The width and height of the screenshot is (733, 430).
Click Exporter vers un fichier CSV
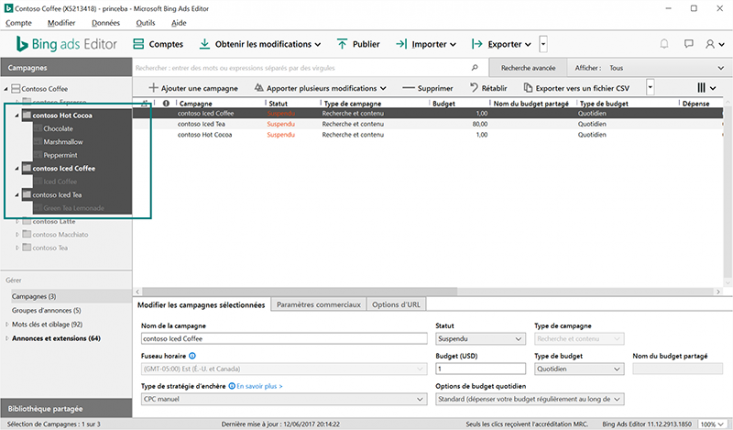click(x=576, y=88)
